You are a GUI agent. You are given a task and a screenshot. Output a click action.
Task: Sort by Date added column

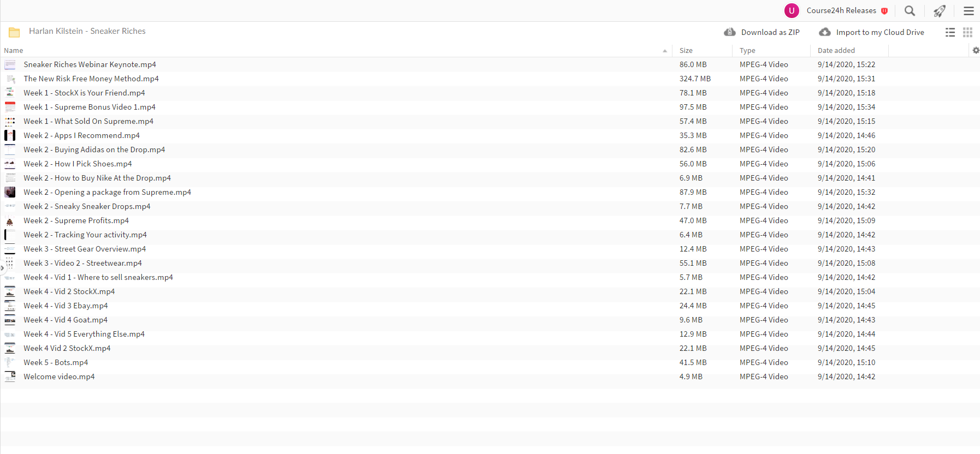point(836,50)
